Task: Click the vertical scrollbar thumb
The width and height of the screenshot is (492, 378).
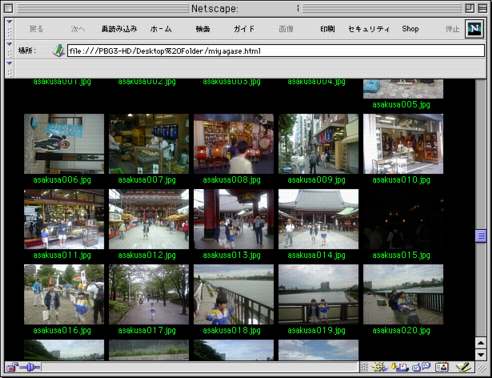Action: point(481,236)
